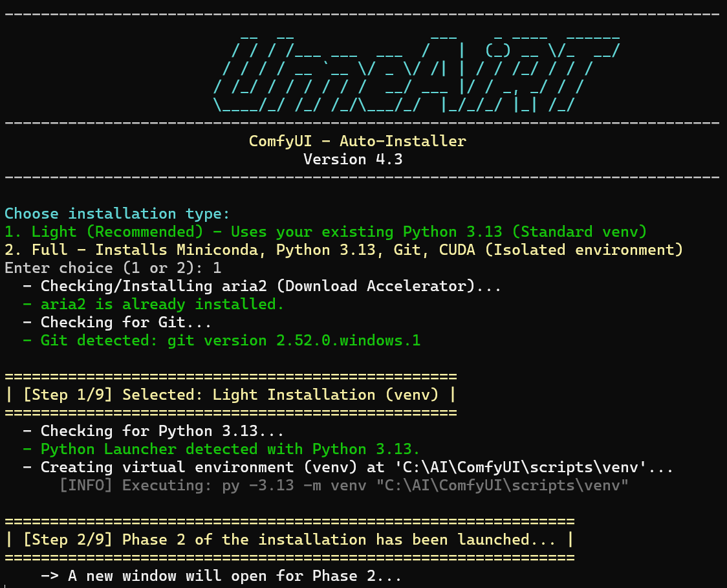
Task: Click the 'Checking for Python 3.13...' line
Action: coord(153,431)
